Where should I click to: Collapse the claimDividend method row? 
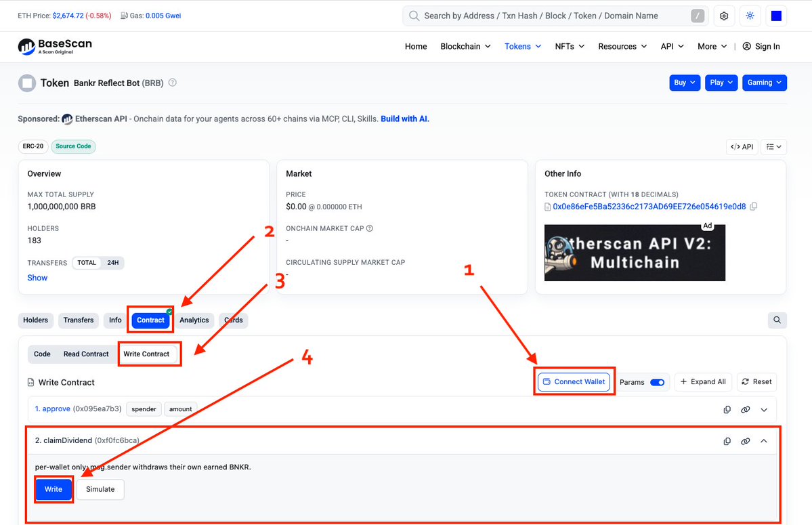pos(764,441)
